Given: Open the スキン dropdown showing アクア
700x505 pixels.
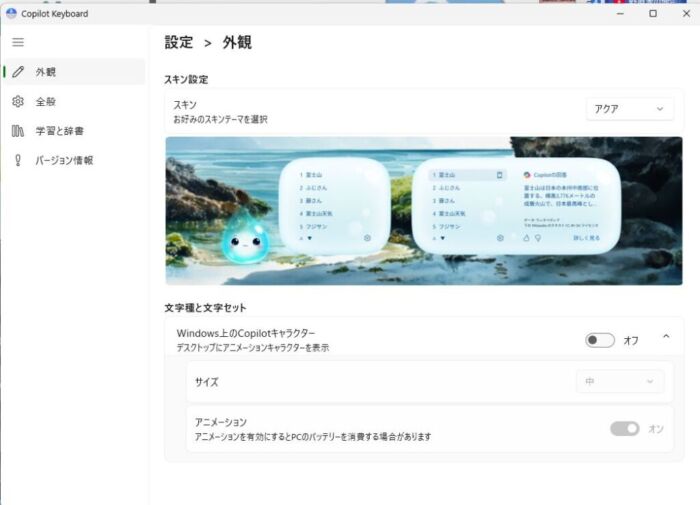Looking at the screenshot, I should tap(629, 109).
